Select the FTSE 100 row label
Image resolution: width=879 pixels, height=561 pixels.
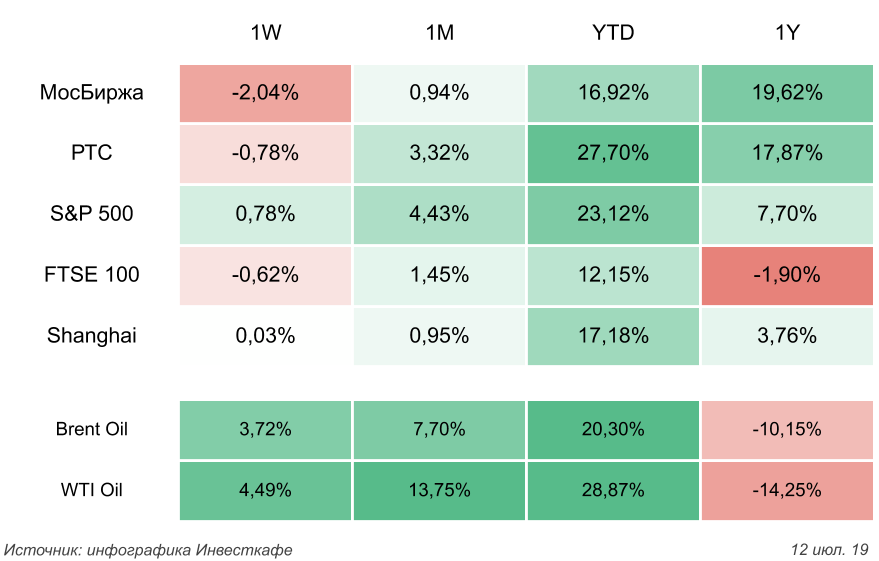(92, 274)
